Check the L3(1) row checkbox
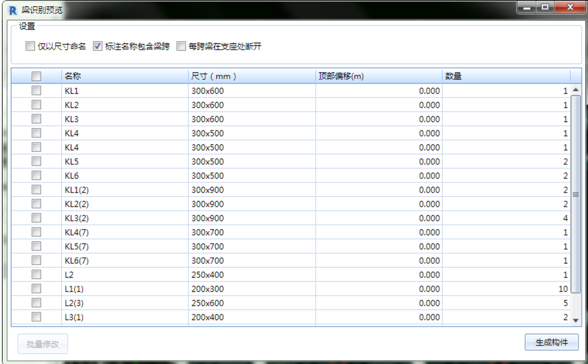This screenshot has height=364, width=588. 36,317
